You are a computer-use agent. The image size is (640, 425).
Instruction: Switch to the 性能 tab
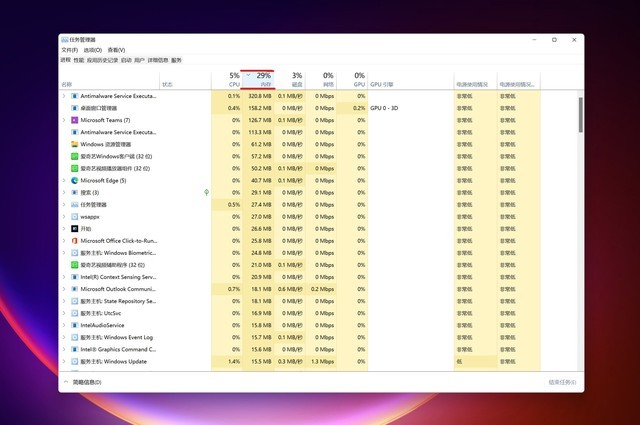click(x=79, y=60)
